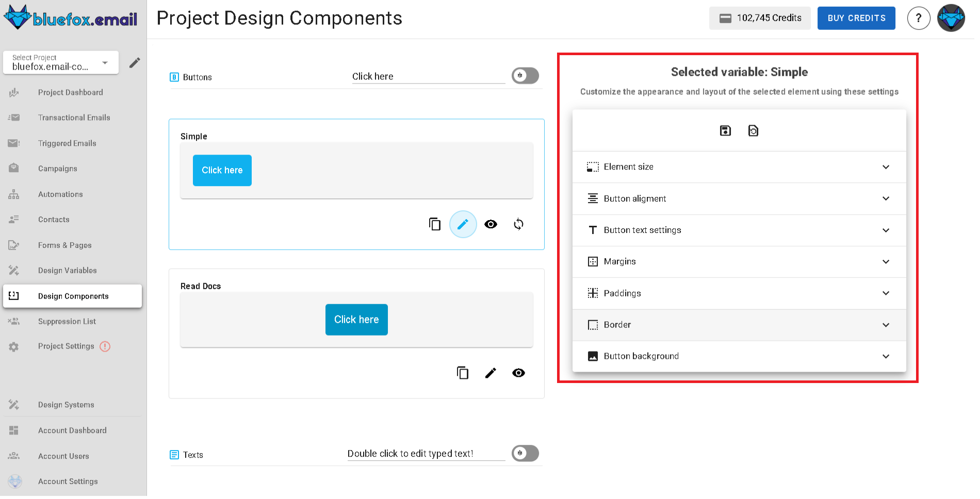This screenshot has height=499, width=980.
Task: Open Project Settings
Action: 66,347
